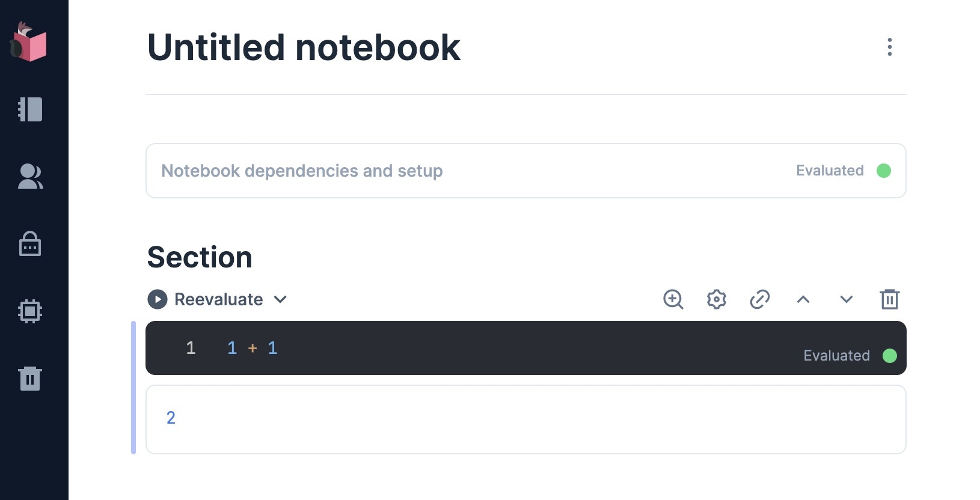Click the Section heading
Image resolution: width=980 pixels, height=500 pixels.
(x=200, y=257)
